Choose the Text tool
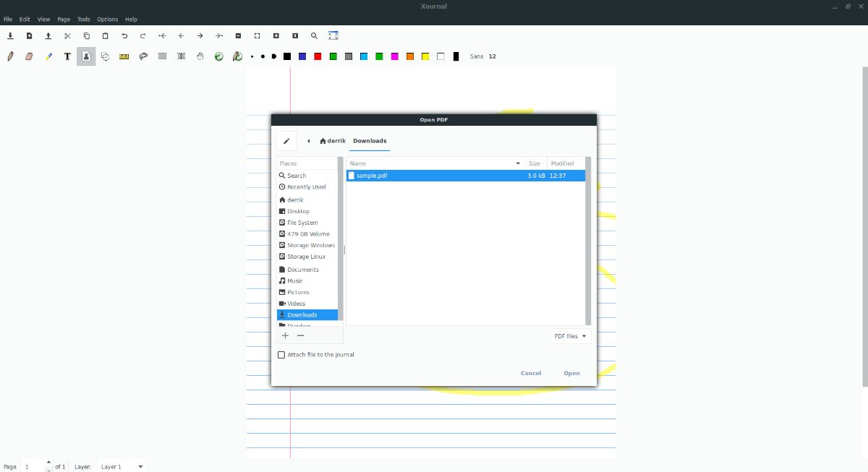 67,56
